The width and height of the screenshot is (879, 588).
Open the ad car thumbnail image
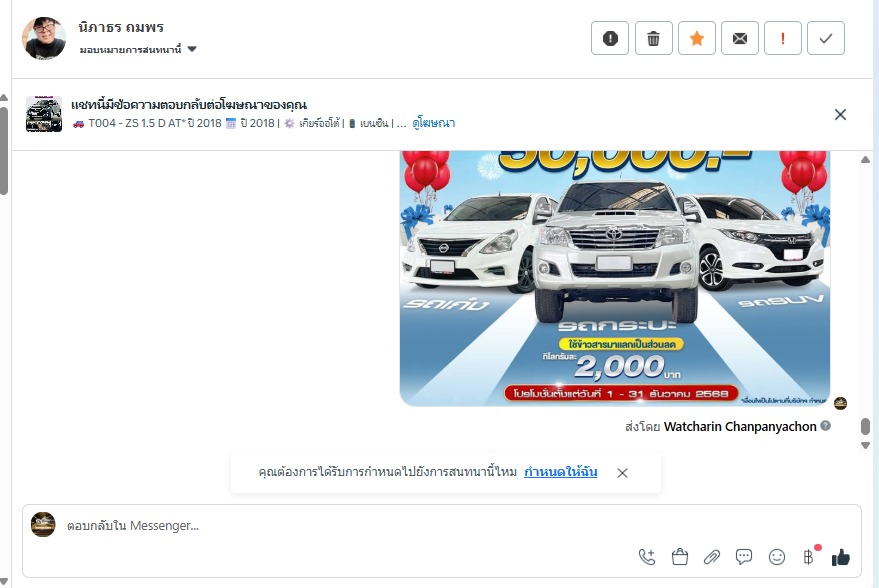pos(44,114)
